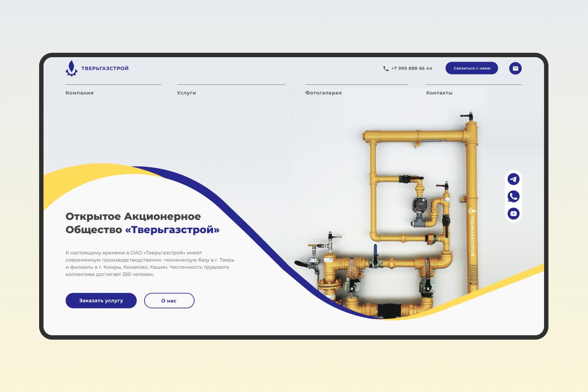Open the YouTube social icon
The image size is (588, 392).
click(513, 214)
